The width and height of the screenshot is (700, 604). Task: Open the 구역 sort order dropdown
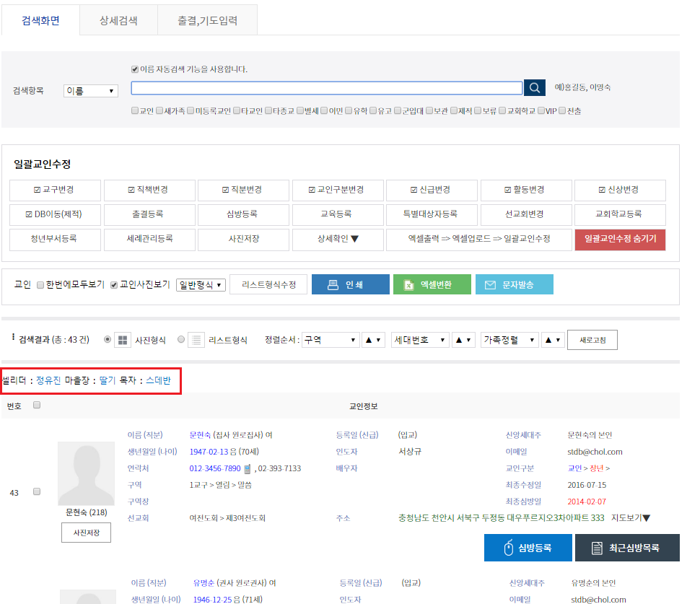[x=331, y=340]
